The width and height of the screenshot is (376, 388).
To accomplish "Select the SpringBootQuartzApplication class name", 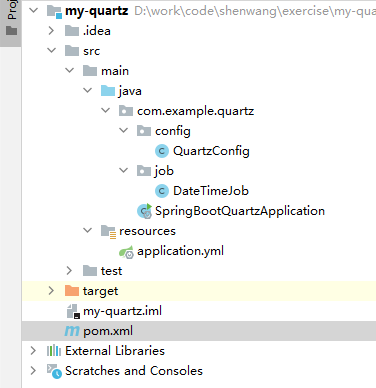I will click(240, 211).
